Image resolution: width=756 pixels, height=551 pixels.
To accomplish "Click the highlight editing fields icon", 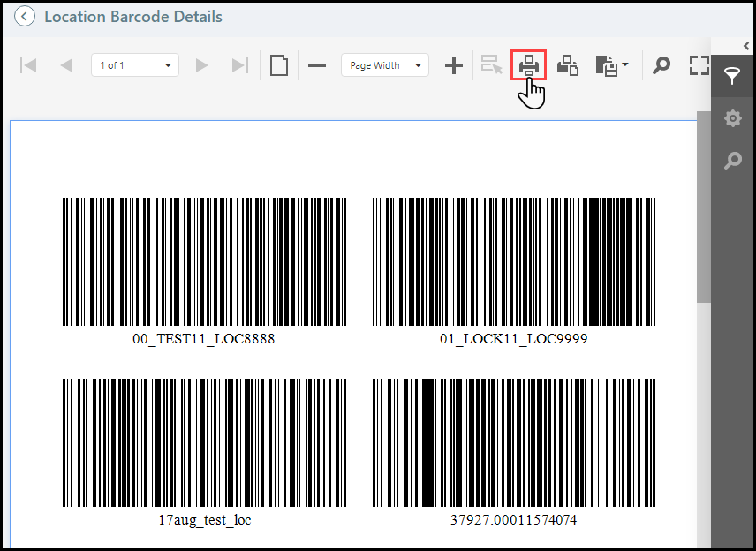I will point(491,65).
